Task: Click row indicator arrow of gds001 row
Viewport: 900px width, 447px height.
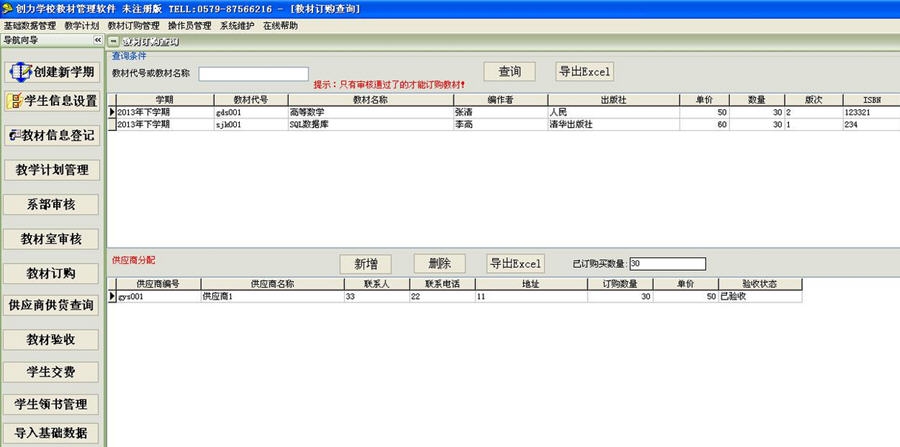Action: (x=112, y=112)
